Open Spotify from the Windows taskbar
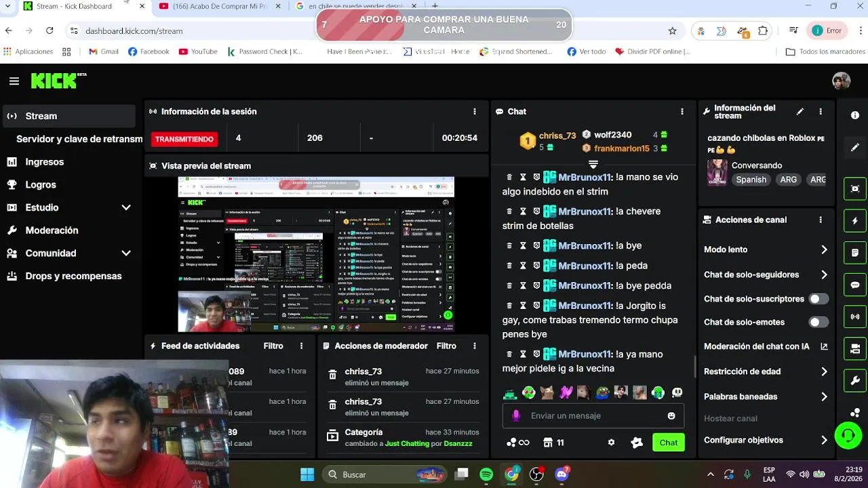 coord(486,474)
